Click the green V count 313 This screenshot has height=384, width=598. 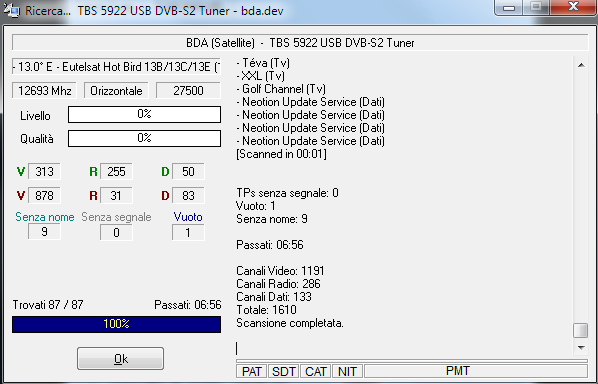[44, 172]
